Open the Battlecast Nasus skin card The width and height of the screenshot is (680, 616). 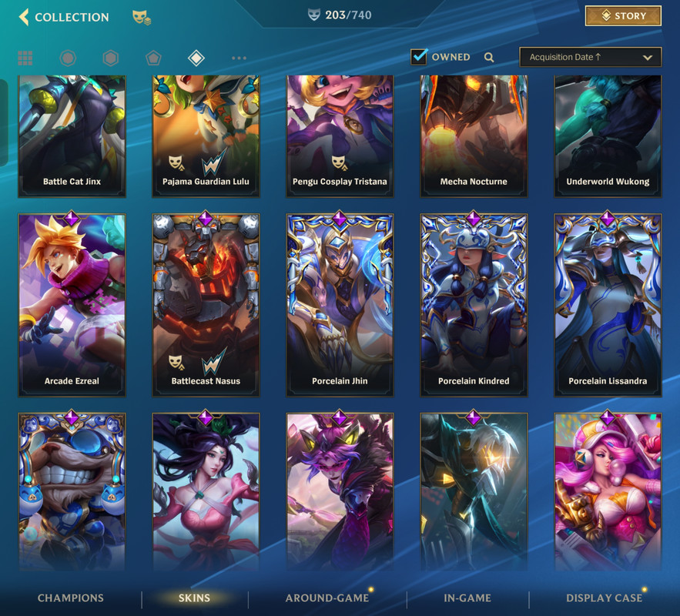[206, 305]
